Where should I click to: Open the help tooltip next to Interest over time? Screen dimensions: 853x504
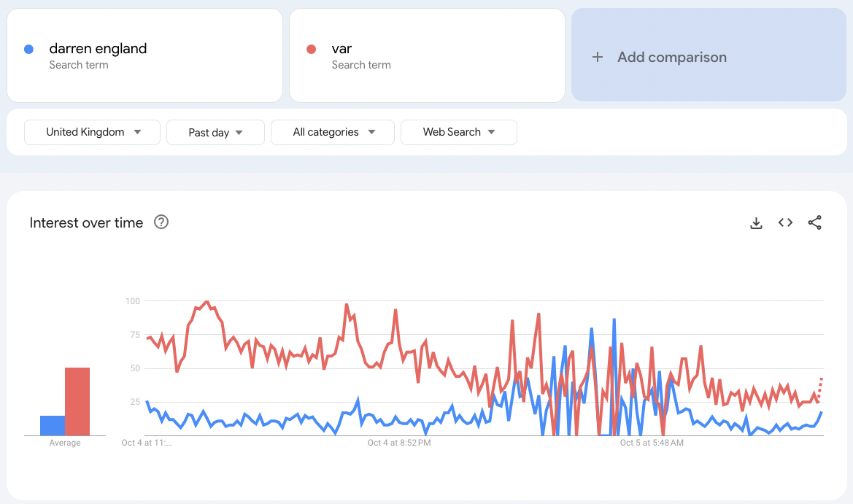point(161,222)
